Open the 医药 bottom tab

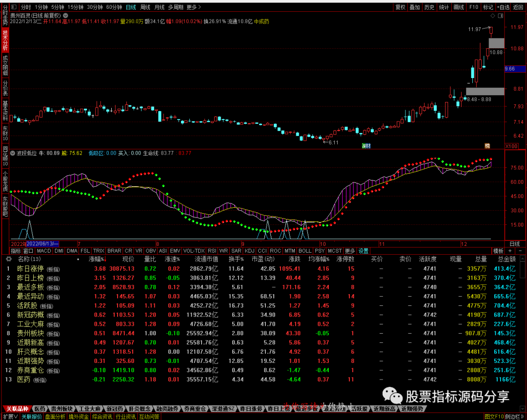click(x=40, y=409)
